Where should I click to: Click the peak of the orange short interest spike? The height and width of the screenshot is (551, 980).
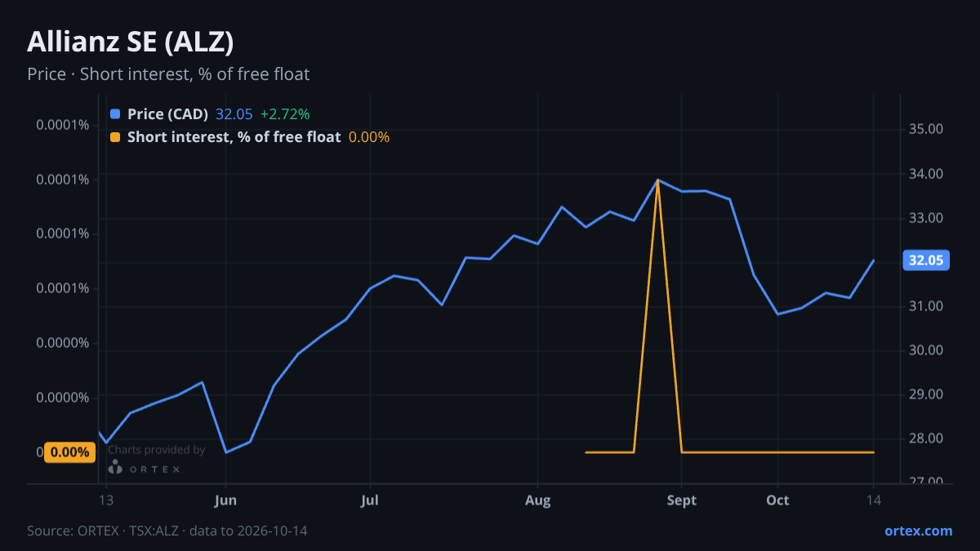click(x=657, y=180)
